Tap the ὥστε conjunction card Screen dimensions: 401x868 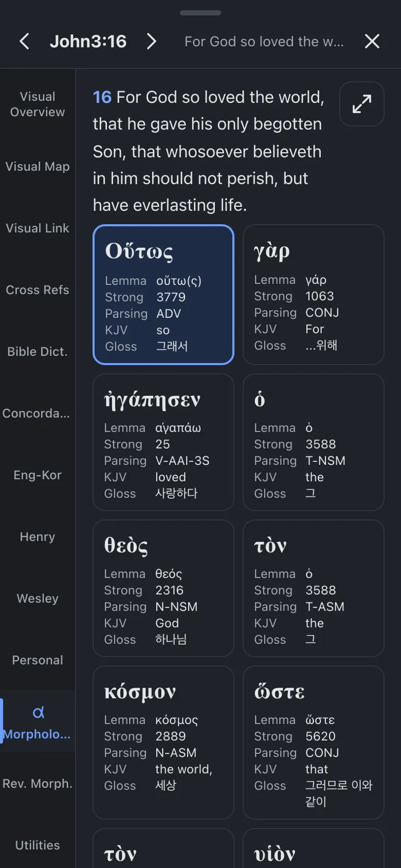point(314,743)
